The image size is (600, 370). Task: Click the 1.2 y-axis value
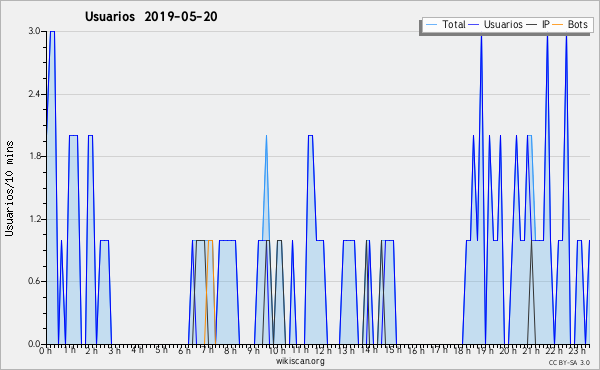coord(34,219)
